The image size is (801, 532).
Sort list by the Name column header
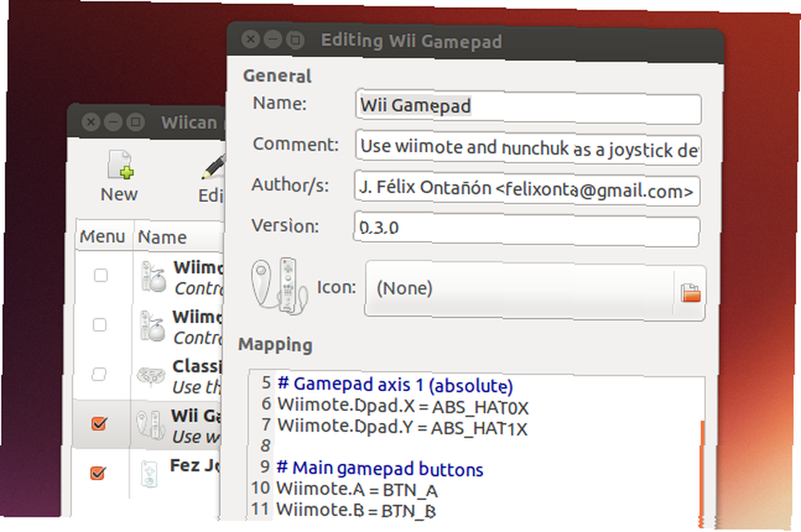point(179,238)
